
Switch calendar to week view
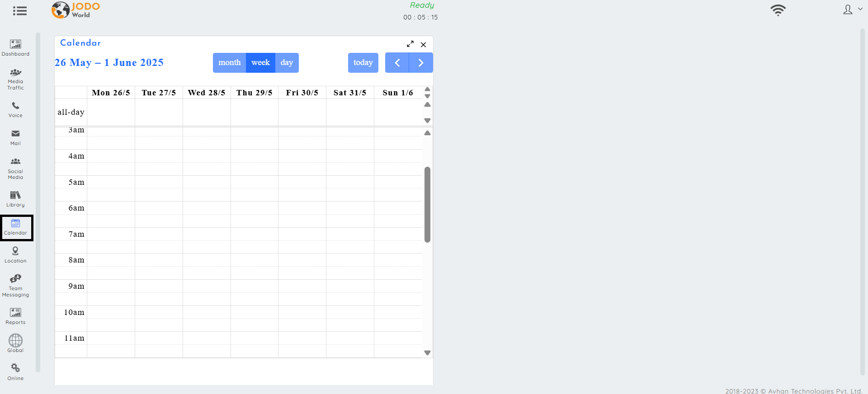click(260, 63)
